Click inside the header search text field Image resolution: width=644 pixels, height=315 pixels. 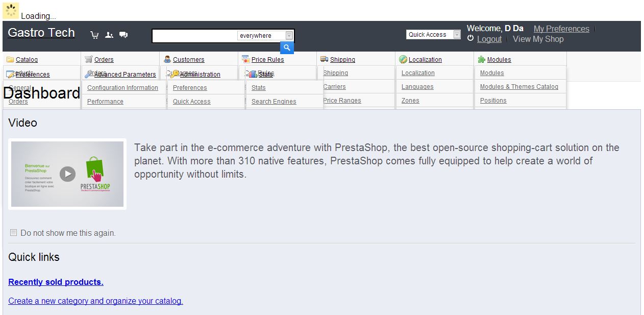point(195,36)
